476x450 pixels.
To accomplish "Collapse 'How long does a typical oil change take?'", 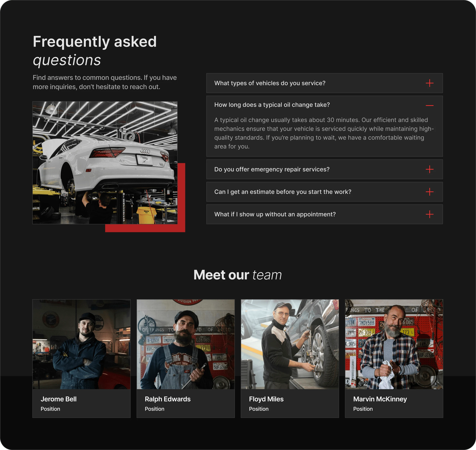I will click(x=430, y=105).
